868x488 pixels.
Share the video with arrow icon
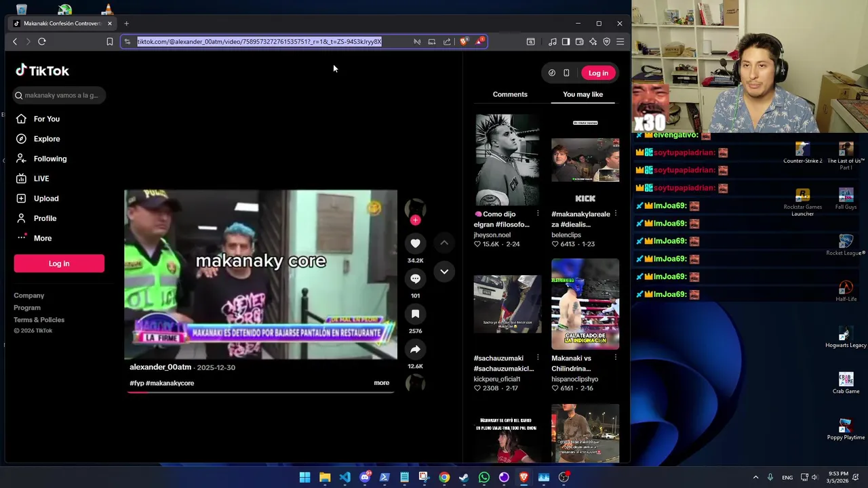tap(415, 349)
